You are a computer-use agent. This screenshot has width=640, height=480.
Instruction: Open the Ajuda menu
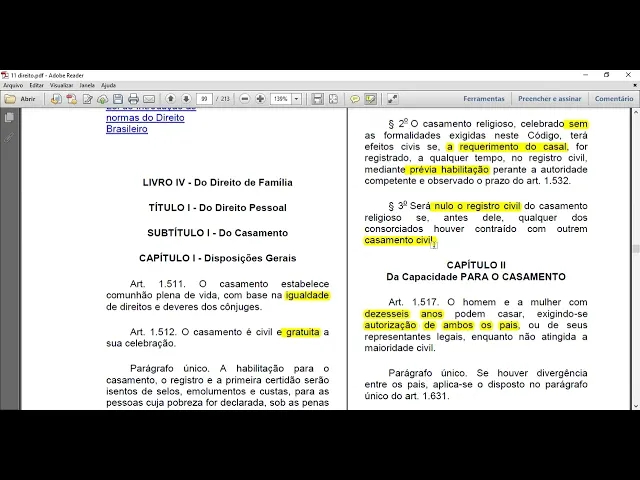(108, 85)
